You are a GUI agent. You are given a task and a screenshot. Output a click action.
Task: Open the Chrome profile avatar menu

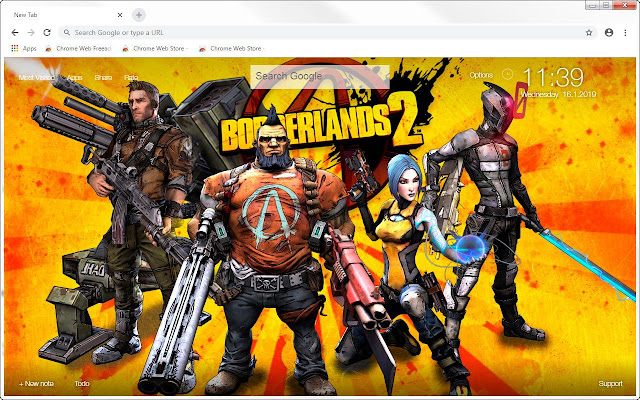pos(609,33)
